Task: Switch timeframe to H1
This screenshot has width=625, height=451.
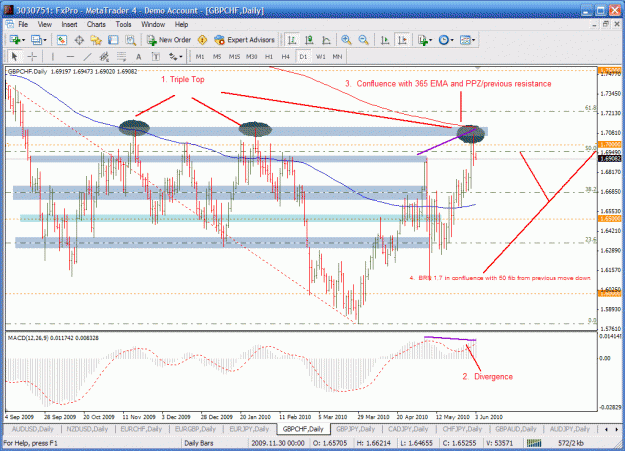Action: pos(269,57)
